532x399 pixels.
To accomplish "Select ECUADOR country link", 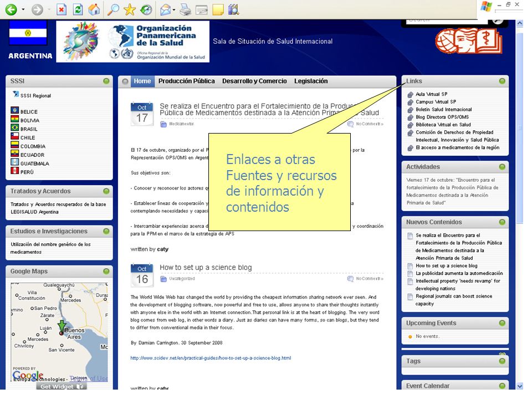I will [32, 155].
